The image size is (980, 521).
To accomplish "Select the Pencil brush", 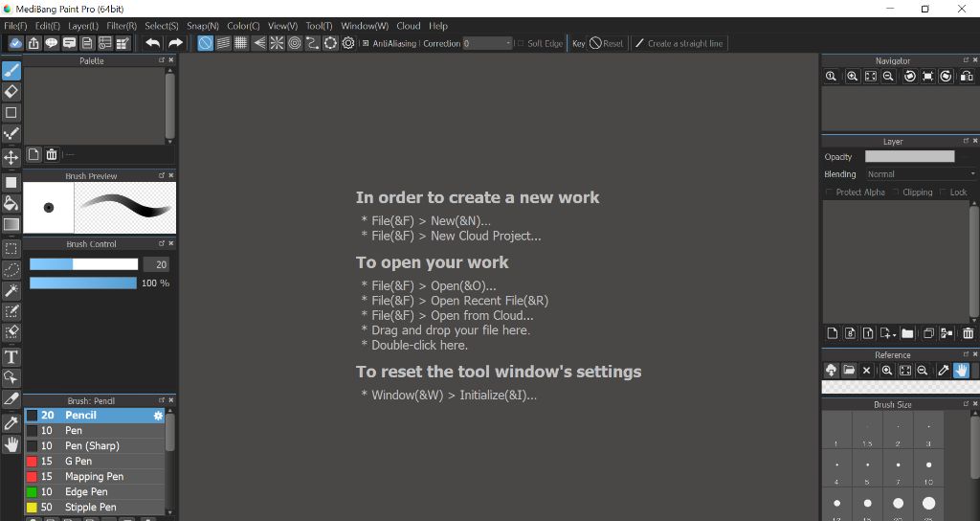I will (95, 416).
